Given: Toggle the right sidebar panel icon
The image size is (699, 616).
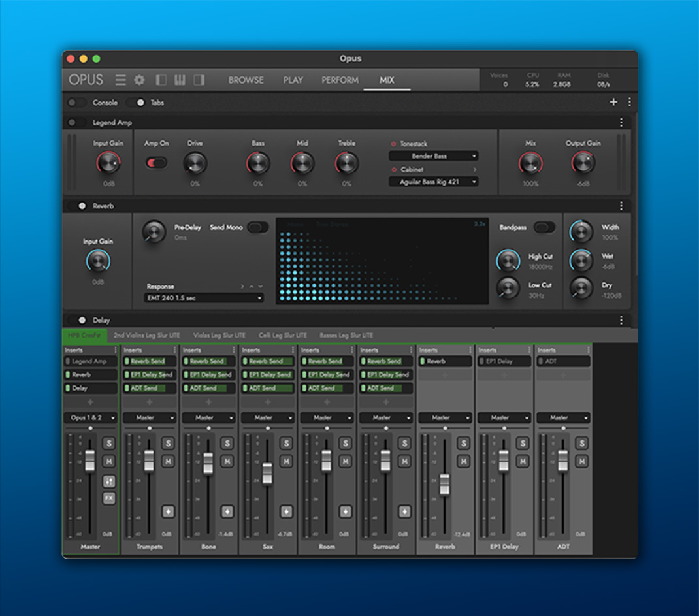Looking at the screenshot, I should coord(199,80).
